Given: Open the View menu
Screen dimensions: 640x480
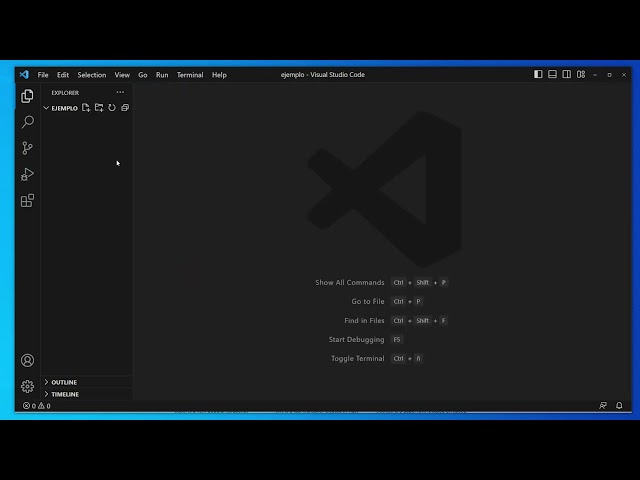Looking at the screenshot, I should [122, 75].
